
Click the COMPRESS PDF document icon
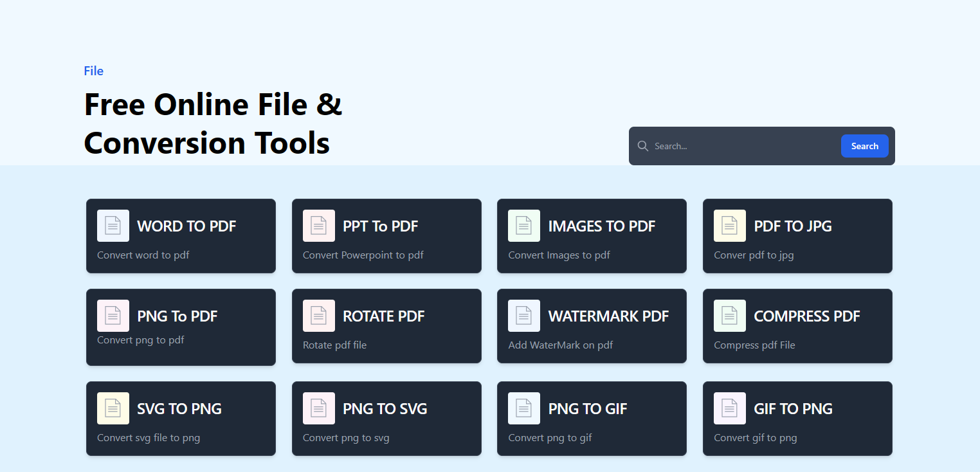tap(730, 316)
